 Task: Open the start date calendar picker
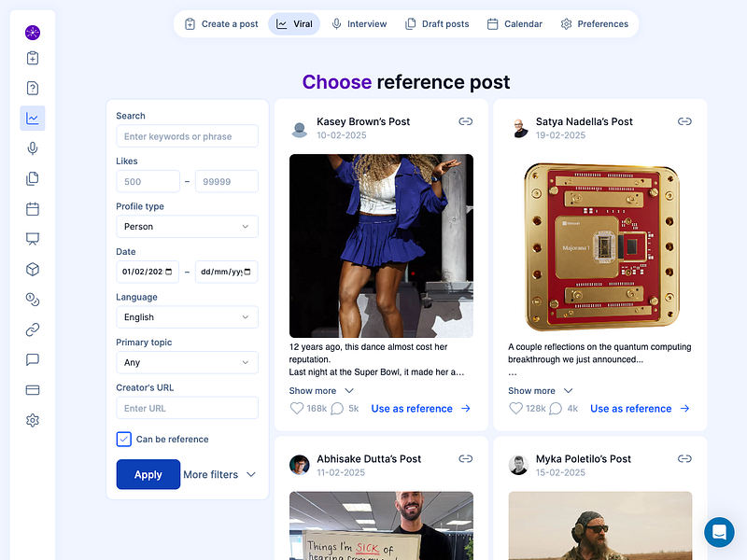[x=169, y=272]
